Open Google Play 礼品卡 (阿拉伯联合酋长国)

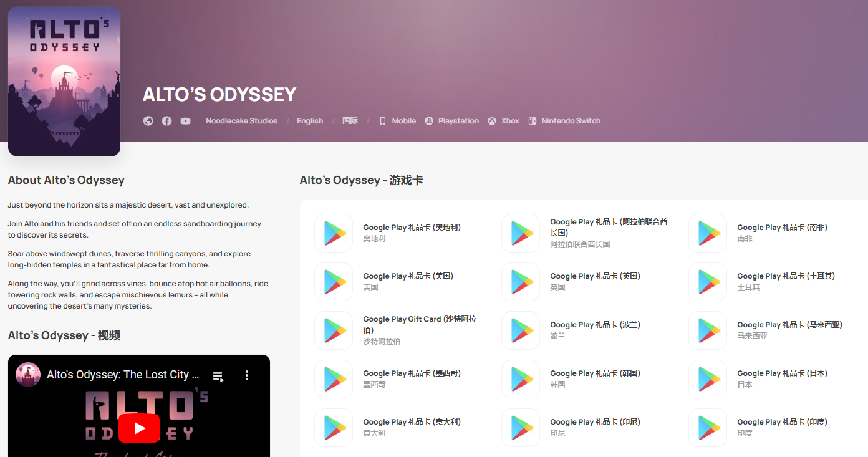(609, 227)
